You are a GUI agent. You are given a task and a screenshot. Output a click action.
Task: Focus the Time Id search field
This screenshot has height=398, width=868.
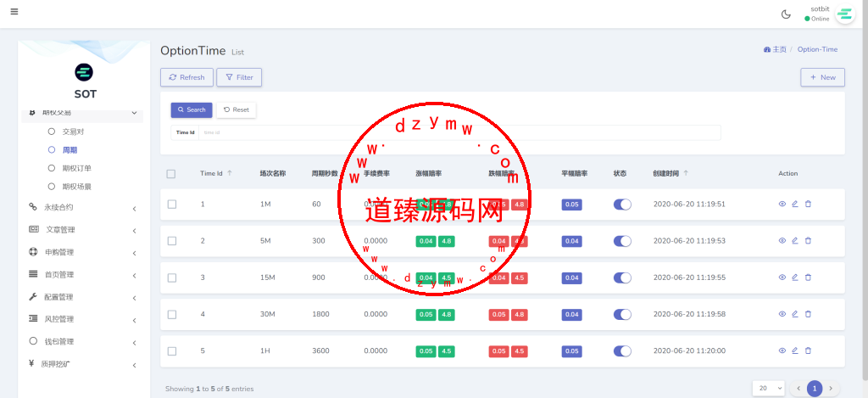tap(459, 132)
